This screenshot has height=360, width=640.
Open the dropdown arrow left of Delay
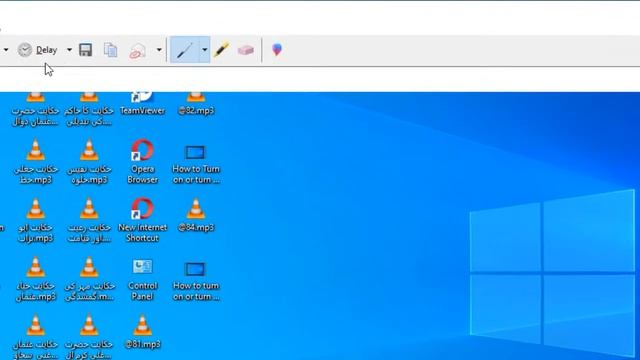click(6, 50)
